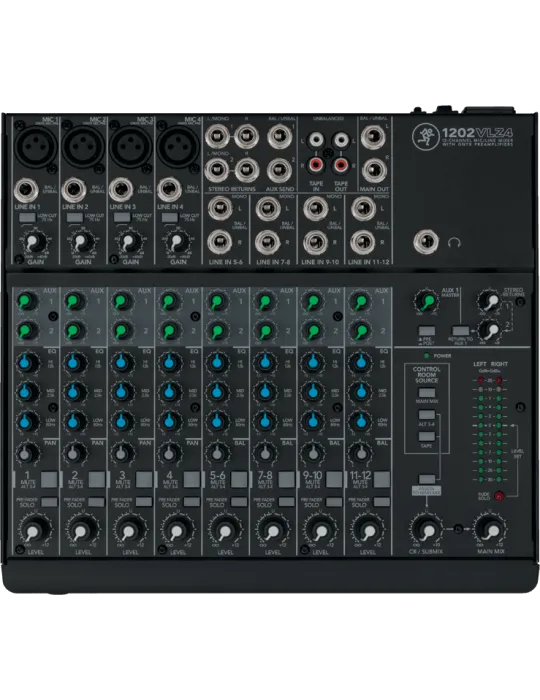This screenshot has width=540, height=700.
Task: Mute channel 1 with its MUTE ALT 3-4 button
Action: (49, 479)
